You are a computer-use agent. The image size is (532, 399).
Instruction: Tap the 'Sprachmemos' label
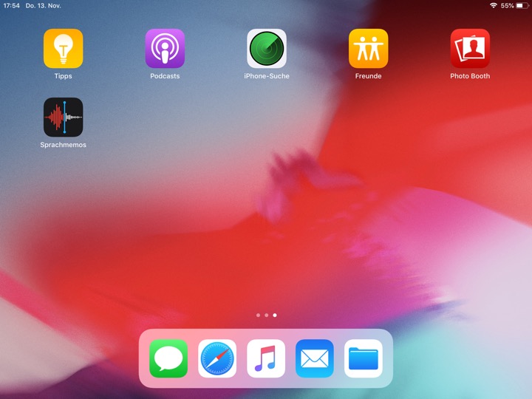tap(63, 145)
